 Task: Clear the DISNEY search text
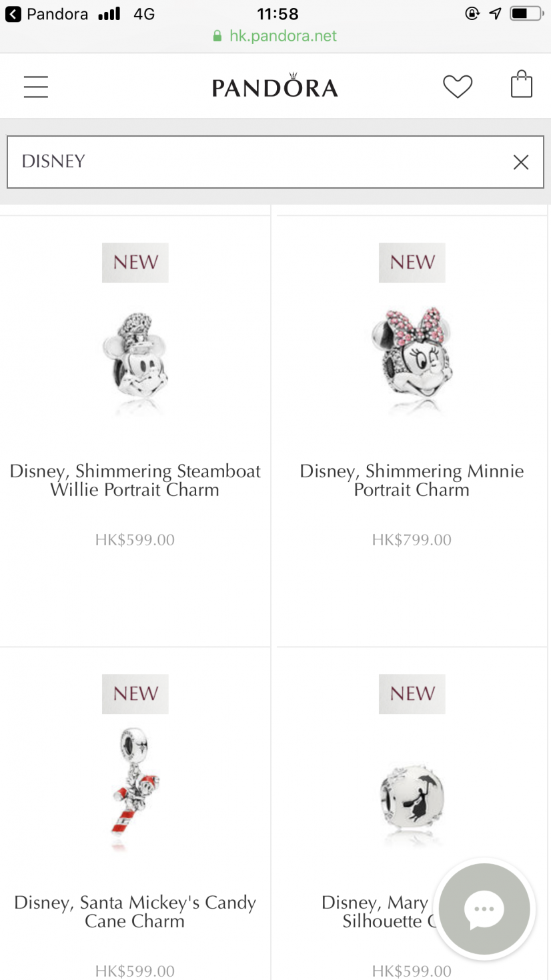pyautogui.click(x=521, y=162)
